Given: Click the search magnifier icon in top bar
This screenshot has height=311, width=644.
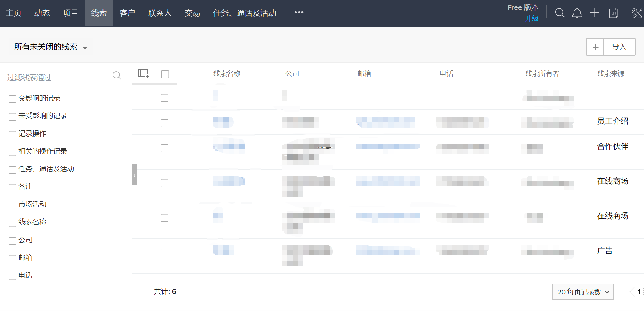Looking at the screenshot, I should (x=560, y=13).
